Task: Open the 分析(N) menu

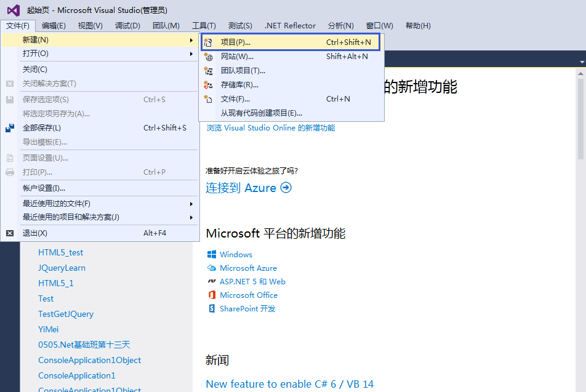Action: coord(340,26)
